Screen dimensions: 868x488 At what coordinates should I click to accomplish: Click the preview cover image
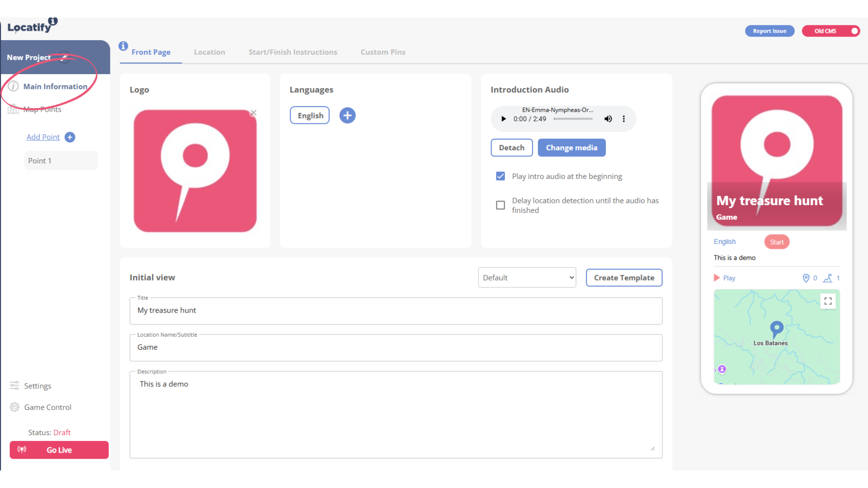[777, 160]
